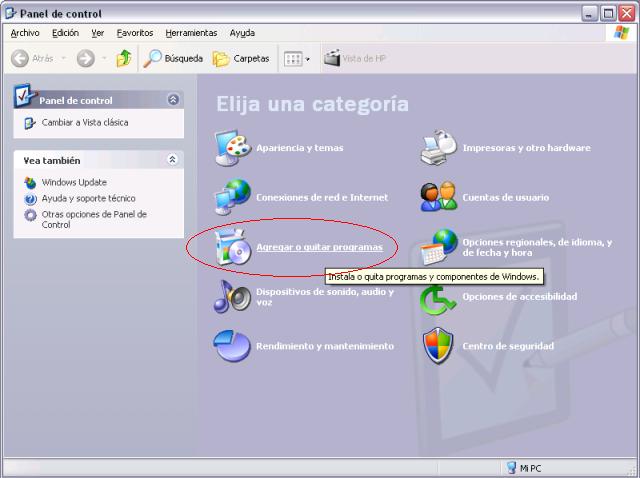Click the Opciones de accesibilidad wheelchair icon
This screenshot has height=478, width=640.
438,300
